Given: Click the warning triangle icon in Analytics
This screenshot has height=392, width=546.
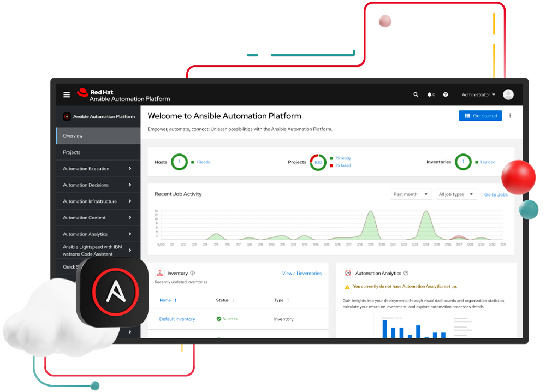Looking at the screenshot, I should (x=347, y=287).
